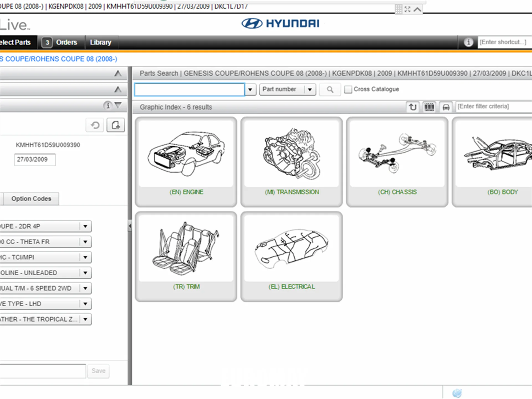Image resolution: width=532 pixels, height=399 pixels.
Task: Open the search history dropdown arrow
Action: coord(250,89)
